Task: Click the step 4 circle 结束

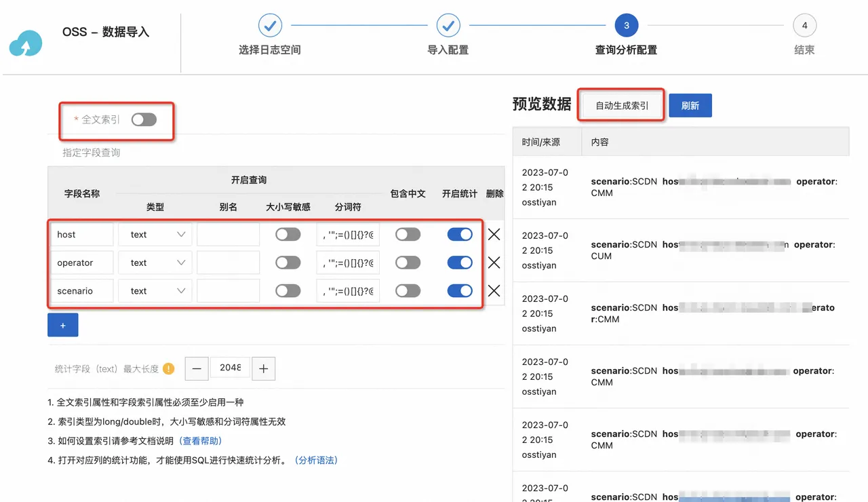Action: click(805, 26)
